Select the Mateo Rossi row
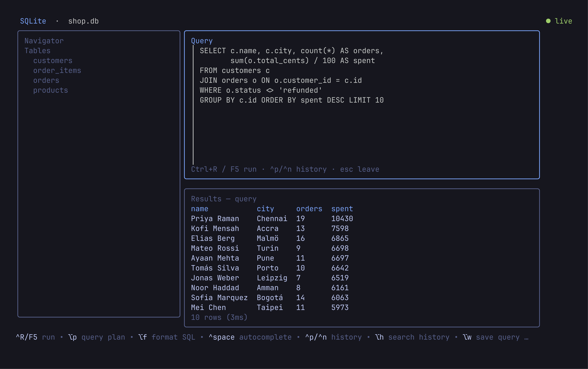This screenshot has height=369, width=588. pos(270,248)
